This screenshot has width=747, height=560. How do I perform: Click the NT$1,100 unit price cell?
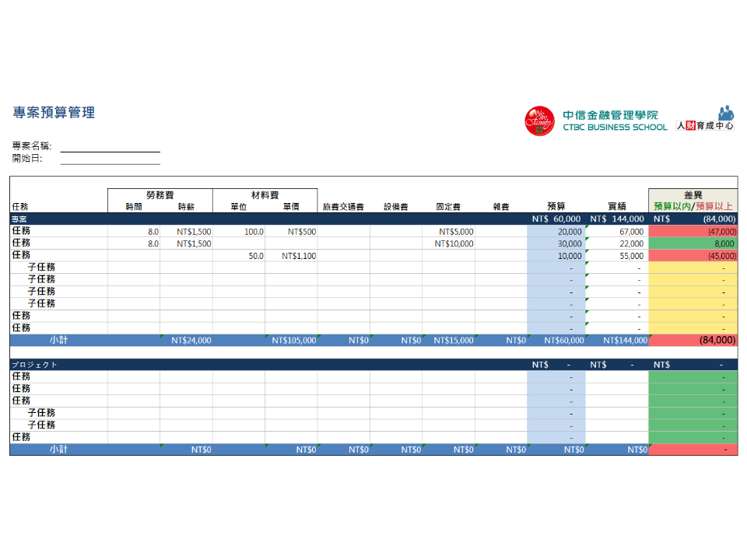pyautogui.click(x=291, y=256)
